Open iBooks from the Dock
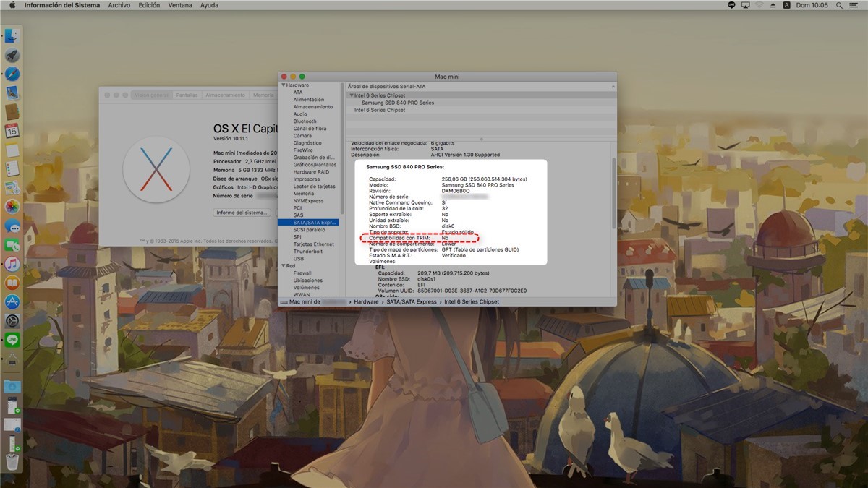The height and width of the screenshot is (488, 868). pos(12,283)
